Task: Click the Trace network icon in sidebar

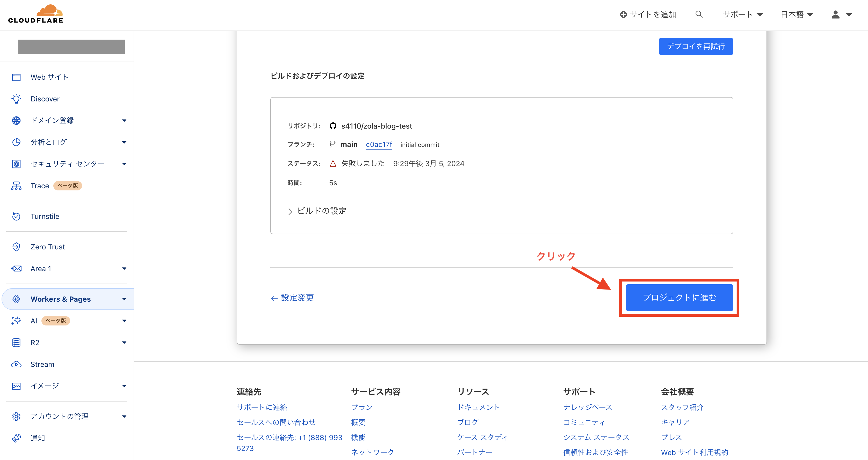Action: (16, 186)
